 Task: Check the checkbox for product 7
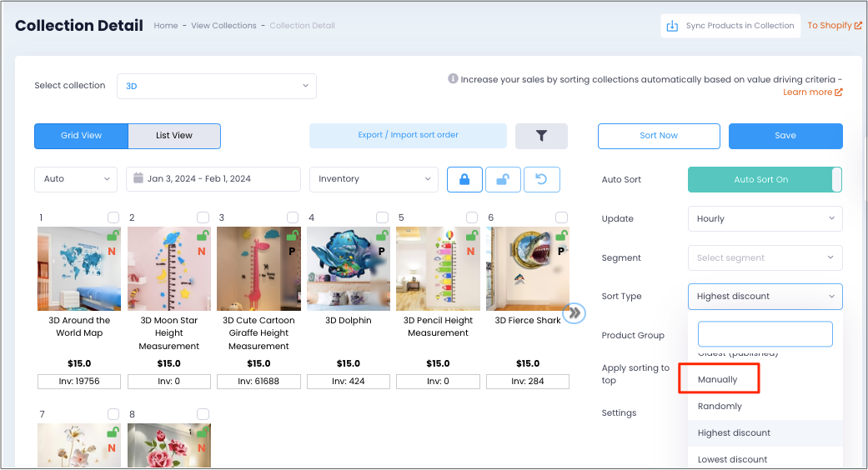tap(113, 414)
